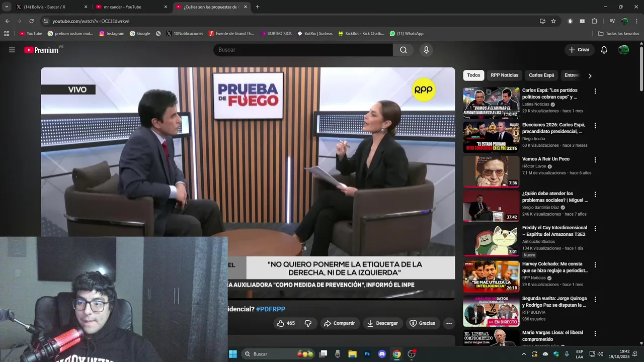Install app icon in the address bar
Screen dimensions: 644x362
pyautogui.click(x=542, y=21)
